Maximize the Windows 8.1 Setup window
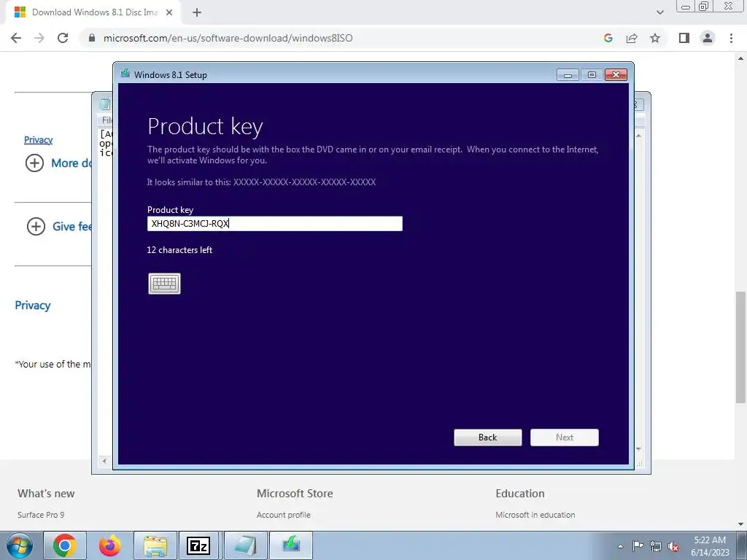This screenshot has width=747, height=560. [592, 75]
